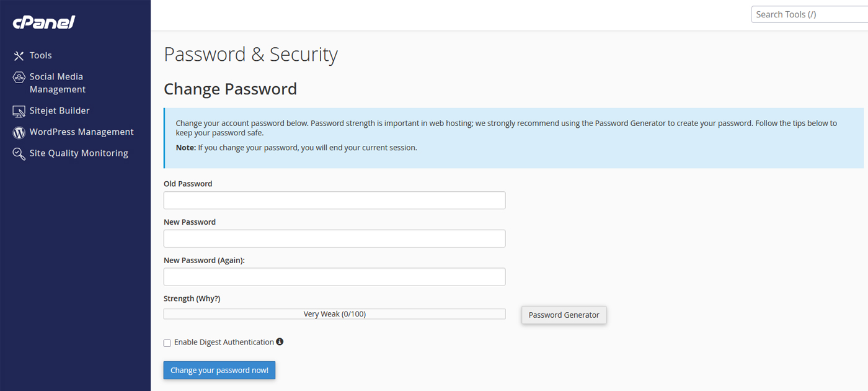Click the Digest Authentication info icon
Screen dimensions: 868x391
280,341
